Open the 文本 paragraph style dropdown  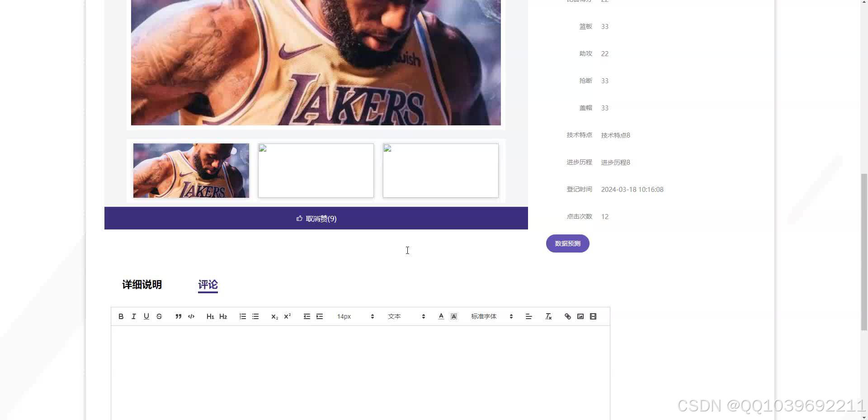click(x=406, y=316)
